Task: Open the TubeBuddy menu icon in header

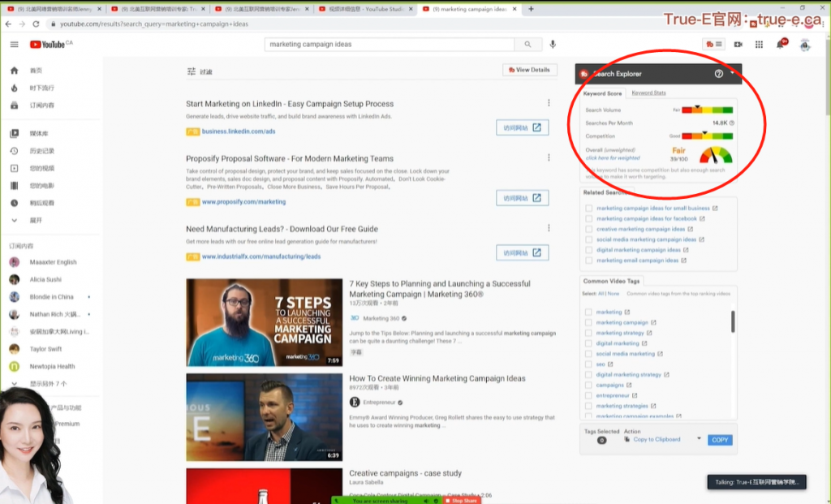Action: (714, 45)
